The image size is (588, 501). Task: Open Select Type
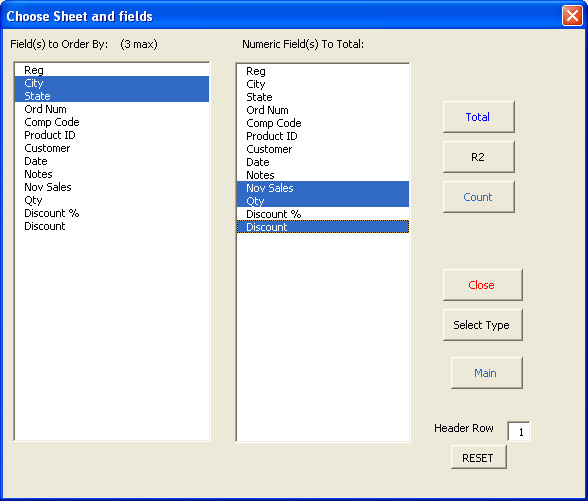(483, 325)
